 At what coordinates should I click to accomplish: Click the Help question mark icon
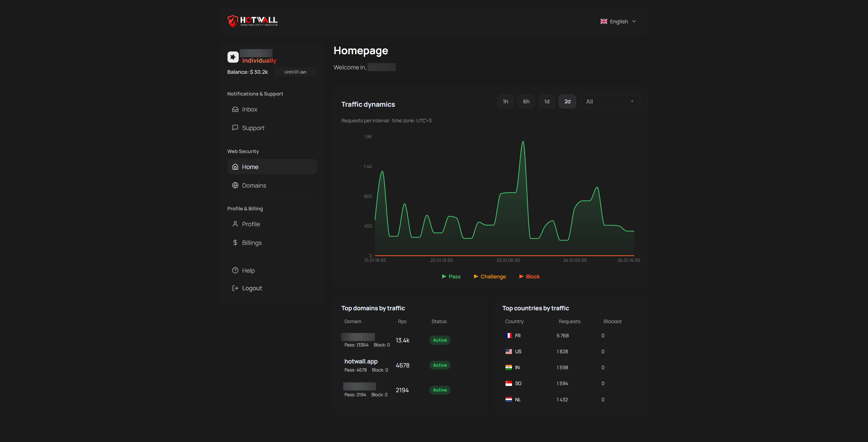point(235,270)
